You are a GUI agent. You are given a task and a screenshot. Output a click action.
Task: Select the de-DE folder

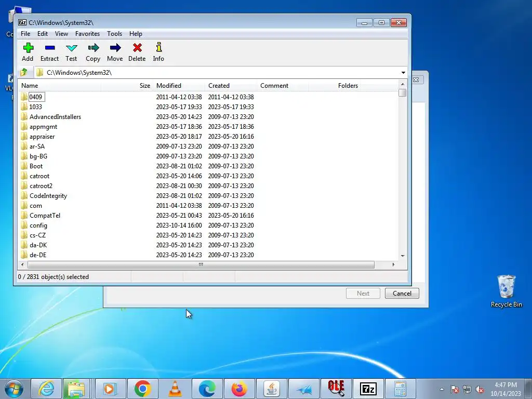(x=37, y=255)
